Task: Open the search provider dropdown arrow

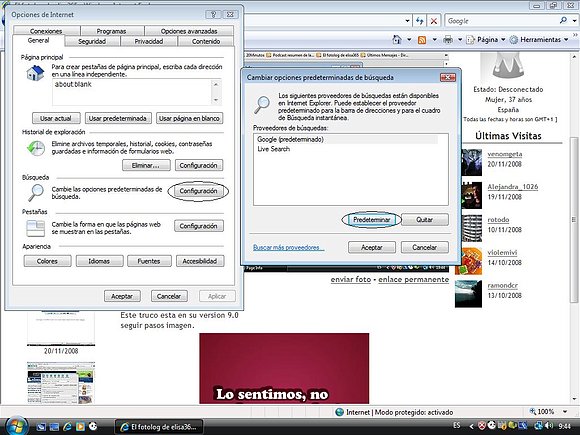Action: [574, 21]
